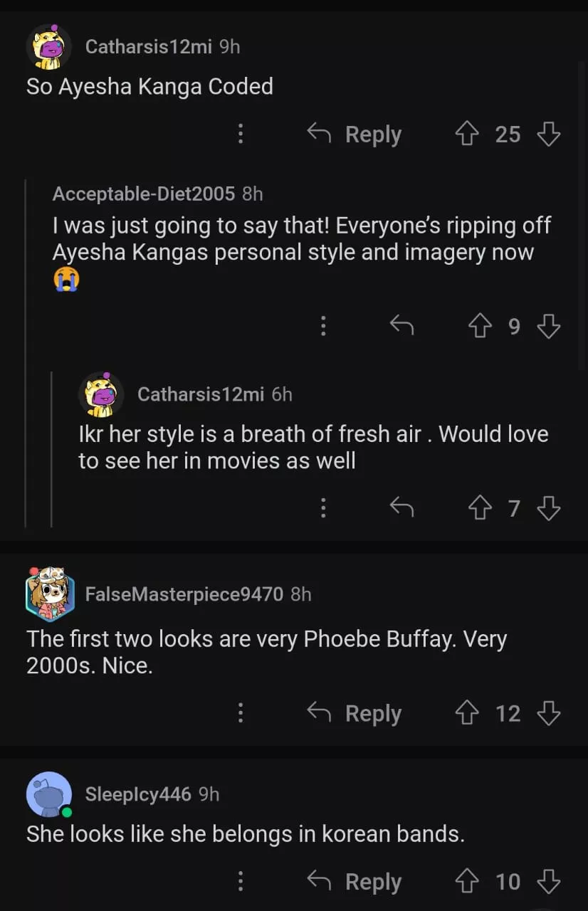Viewport: 588px width, 911px height.
Task: Reply to the 'So Ayesha Kanga Coded' comment
Action: [355, 134]
